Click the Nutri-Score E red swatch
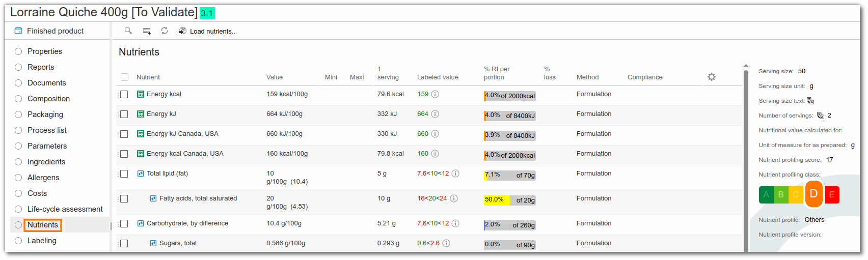This screenshot has height=260, width=868. click(x=832, y=195)
